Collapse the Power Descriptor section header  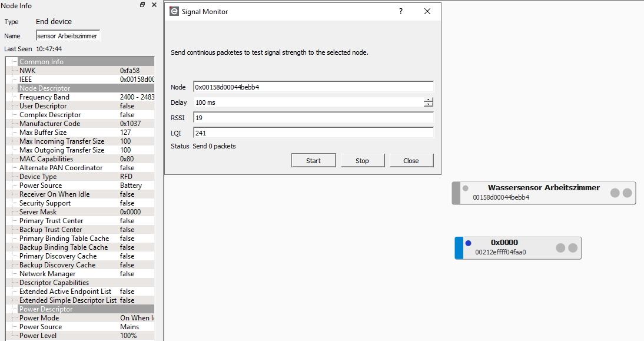coord(46,309)
